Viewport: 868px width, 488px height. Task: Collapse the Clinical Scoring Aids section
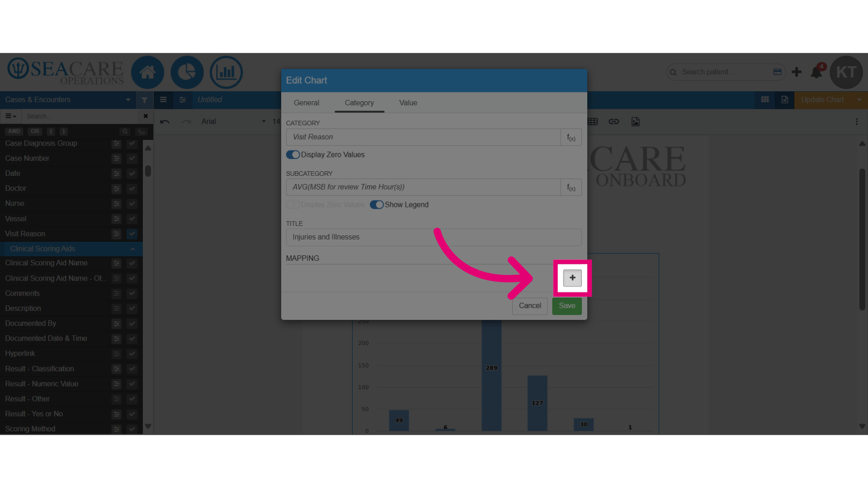point(71,249)
